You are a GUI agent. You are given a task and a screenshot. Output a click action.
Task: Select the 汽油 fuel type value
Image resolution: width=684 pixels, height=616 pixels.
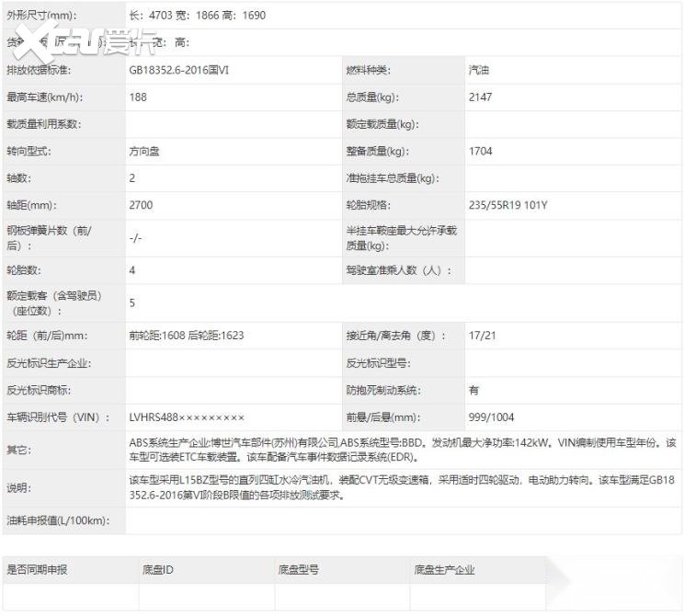click(x=479, y=71)
